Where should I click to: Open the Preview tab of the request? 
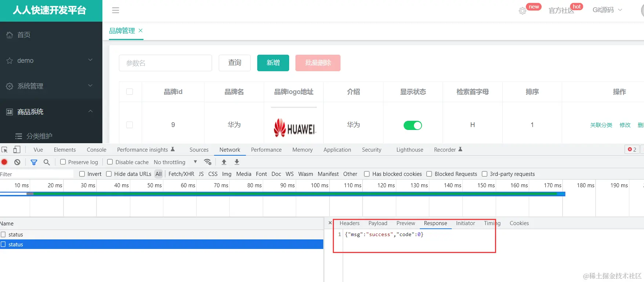click(x=405, y=223)
